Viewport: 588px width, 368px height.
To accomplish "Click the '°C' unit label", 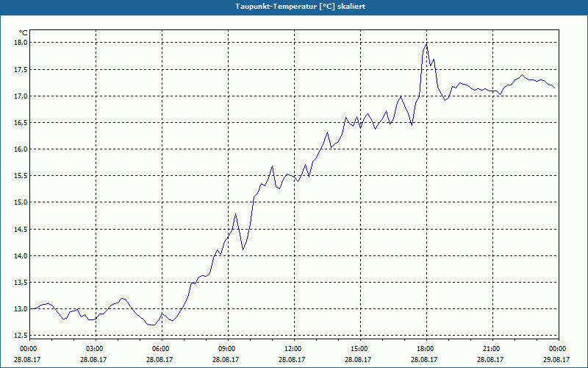I will 24,33.
